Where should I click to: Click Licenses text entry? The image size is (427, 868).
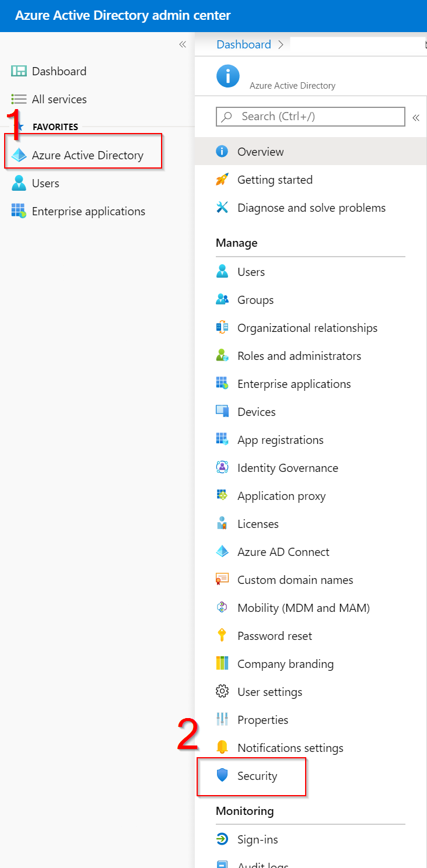(x=258, y=524)
